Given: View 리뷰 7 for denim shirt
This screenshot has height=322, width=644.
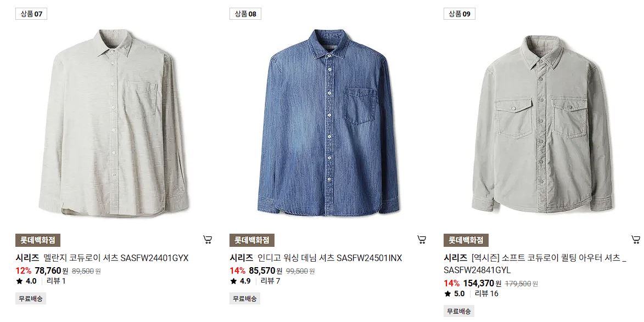Looking at the screenshot, I should [271, 281].
